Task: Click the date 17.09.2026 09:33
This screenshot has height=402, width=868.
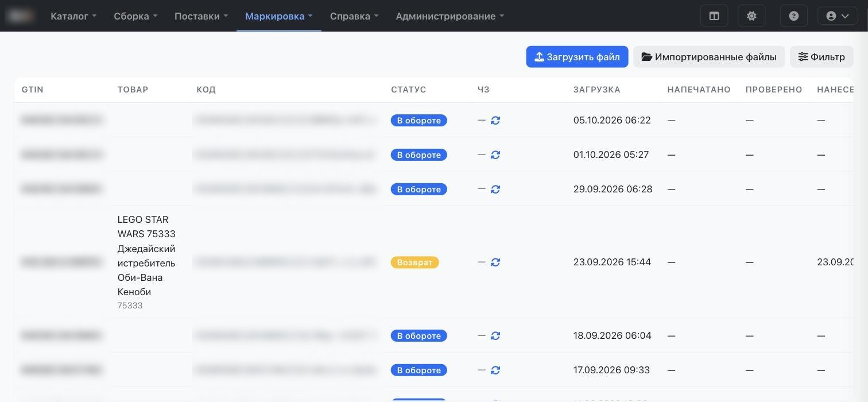Action: [x=612, y=370]
